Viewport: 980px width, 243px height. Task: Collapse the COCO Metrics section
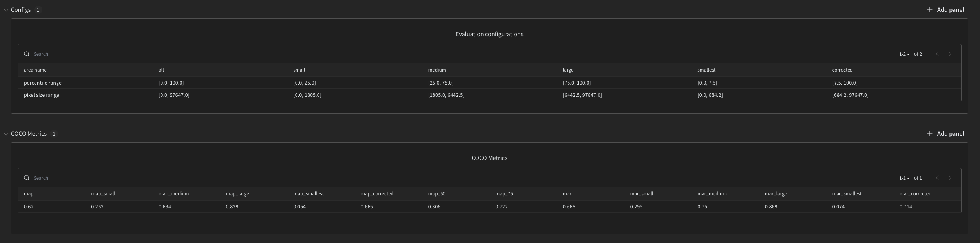pos(6,134)
